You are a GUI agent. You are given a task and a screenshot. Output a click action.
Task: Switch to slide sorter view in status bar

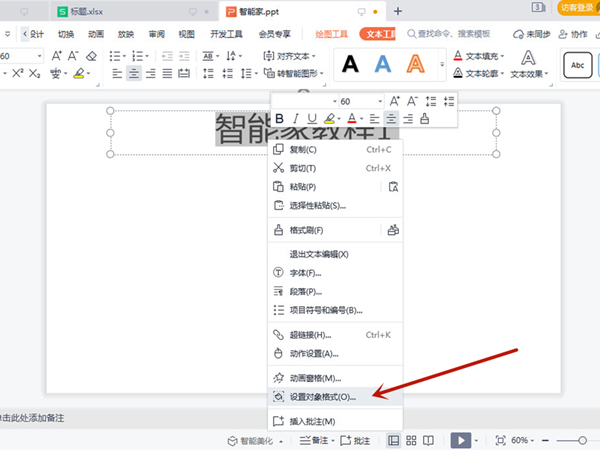pyautogui.click(x=413, y=440)
